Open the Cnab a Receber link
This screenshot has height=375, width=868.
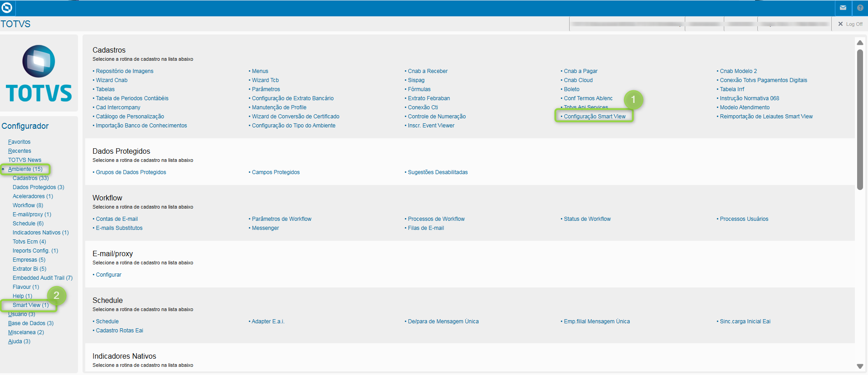pos(428,71)
